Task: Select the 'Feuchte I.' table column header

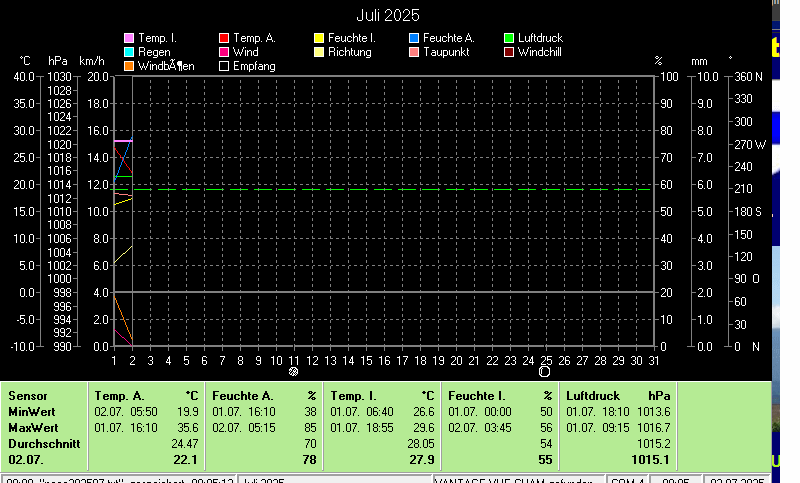Action: click(x=477, y=396)
